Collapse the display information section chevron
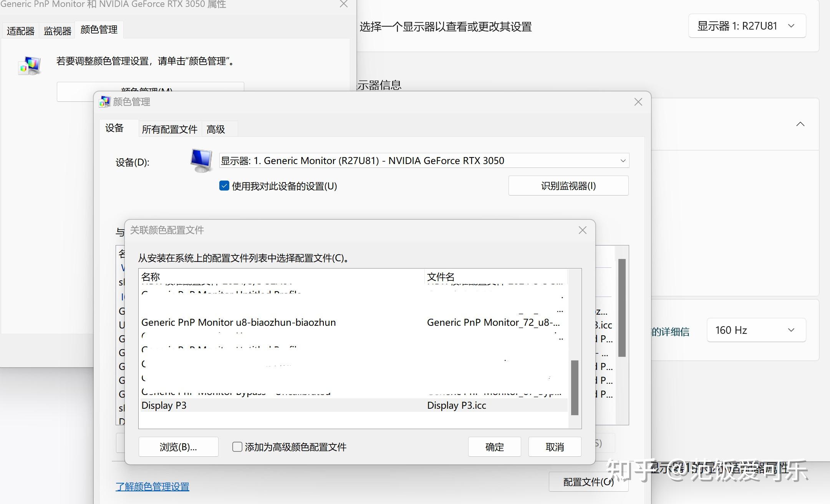 pyautogui.click(x=800, y=124)
